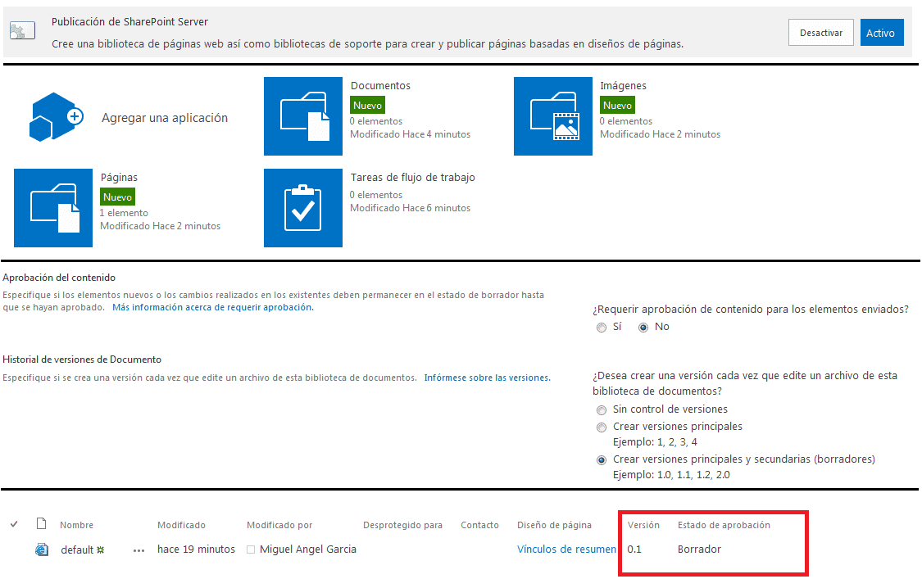Screen dimensions: 922x588
Task: Sort by the Nombre column header
Action: (76, 525)
